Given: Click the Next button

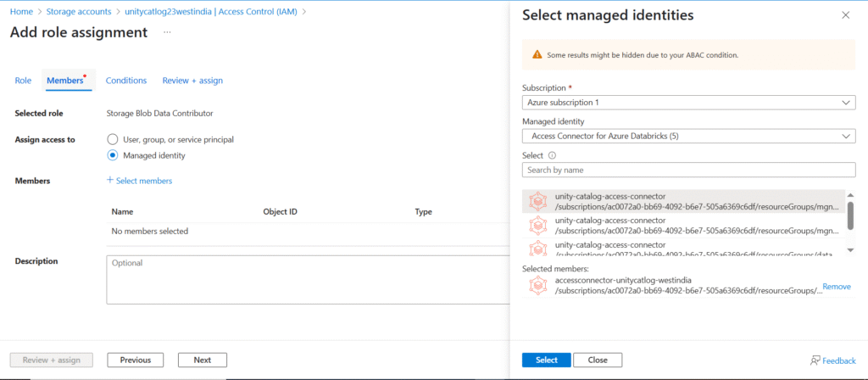Looking at the screenshot, I should tap(202, 360).
